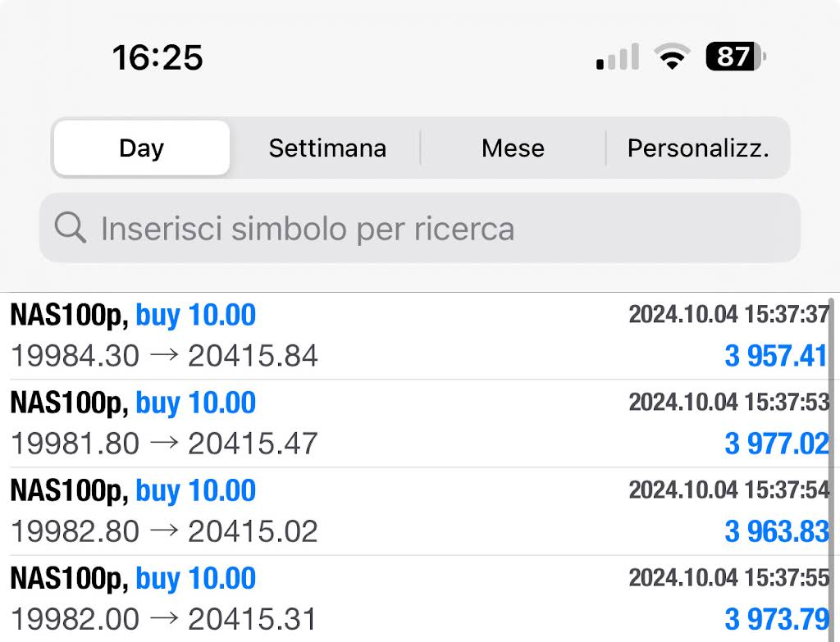Tap the price range 19984.30 → 20415.84
Image resolution: width=840 pixels, height=642 pixels.
click(x=164, y=356)
